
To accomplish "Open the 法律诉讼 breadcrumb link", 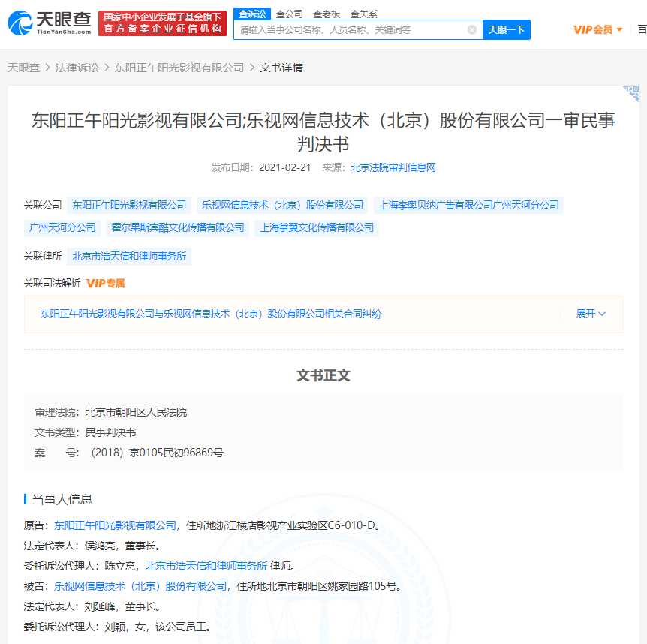I will pos(77,68).
